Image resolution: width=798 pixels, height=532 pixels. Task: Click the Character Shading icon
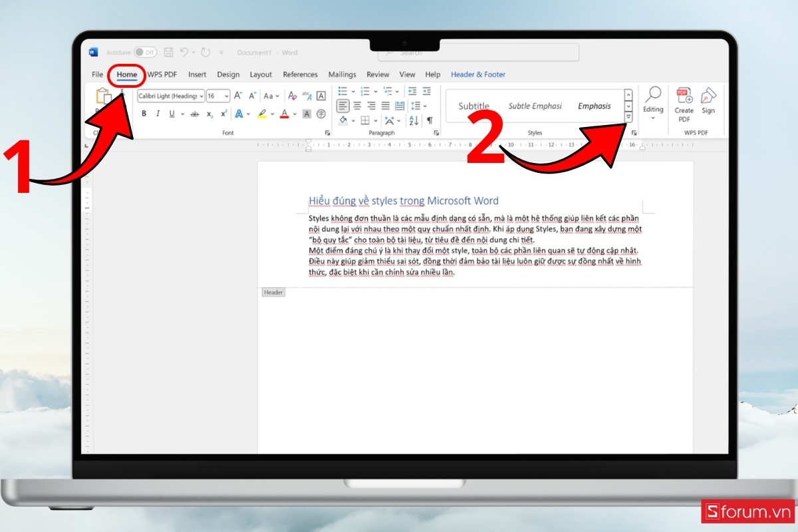click(307, 114)
